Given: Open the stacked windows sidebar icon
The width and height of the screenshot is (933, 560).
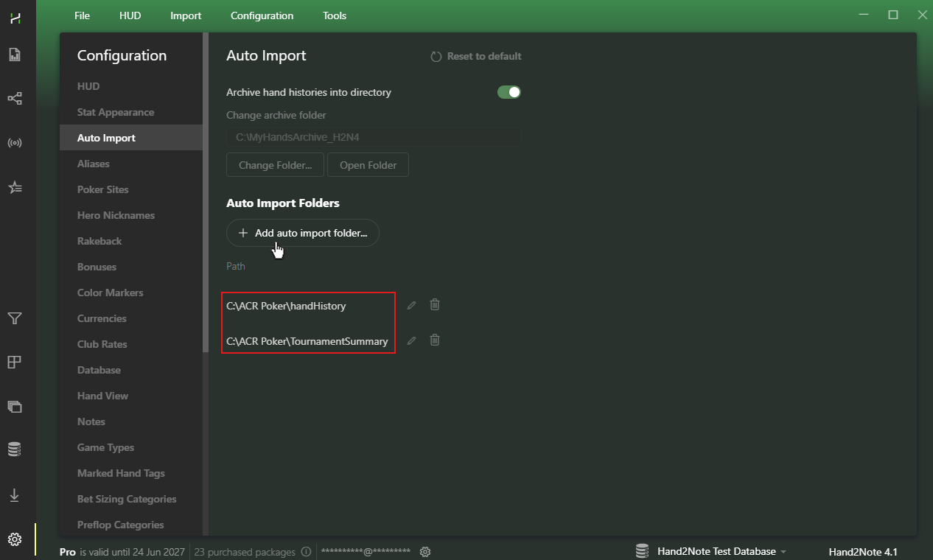Looking at the screenshot, I should pyautogui.click(x=15, y=406).
